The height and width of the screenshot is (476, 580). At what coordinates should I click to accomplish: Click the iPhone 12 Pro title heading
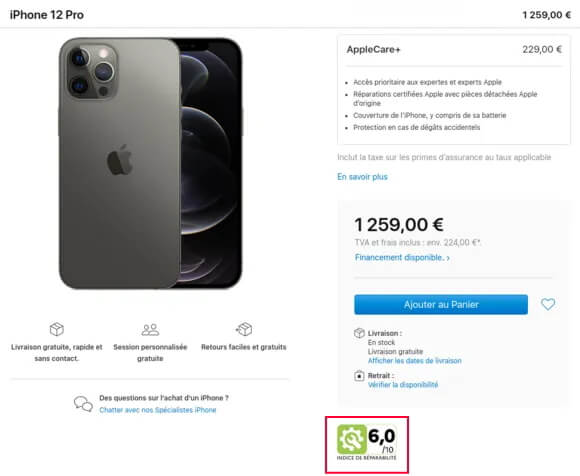click(47, 15)
